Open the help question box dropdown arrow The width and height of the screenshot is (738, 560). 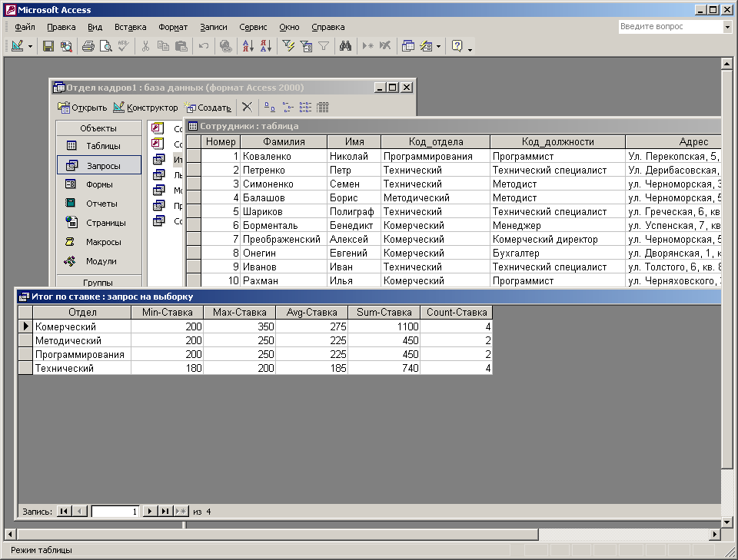728,28
